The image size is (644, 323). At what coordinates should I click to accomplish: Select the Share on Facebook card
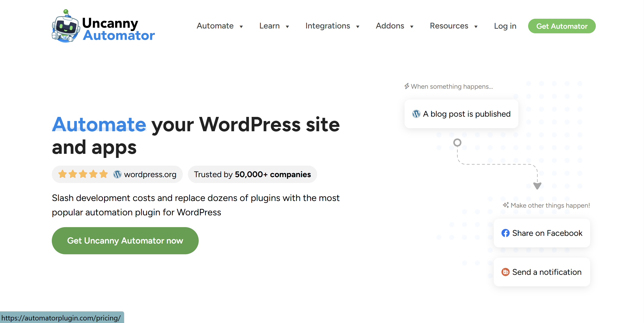[542, 233]
